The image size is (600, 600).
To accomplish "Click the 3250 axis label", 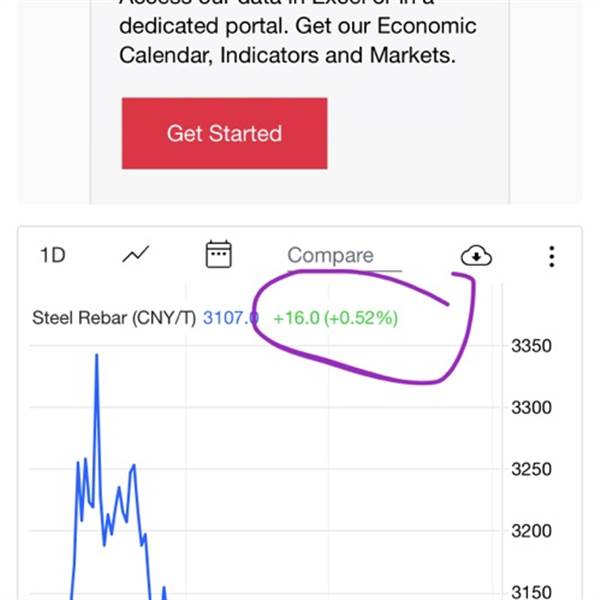I will [532, 469].
